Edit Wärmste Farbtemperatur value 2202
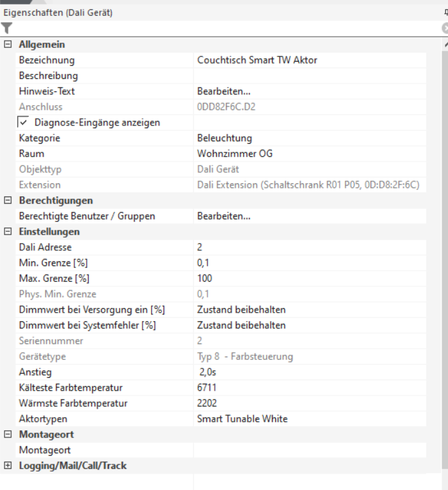The height and width of the screenshot is (490, 448). tap(310, 403)
